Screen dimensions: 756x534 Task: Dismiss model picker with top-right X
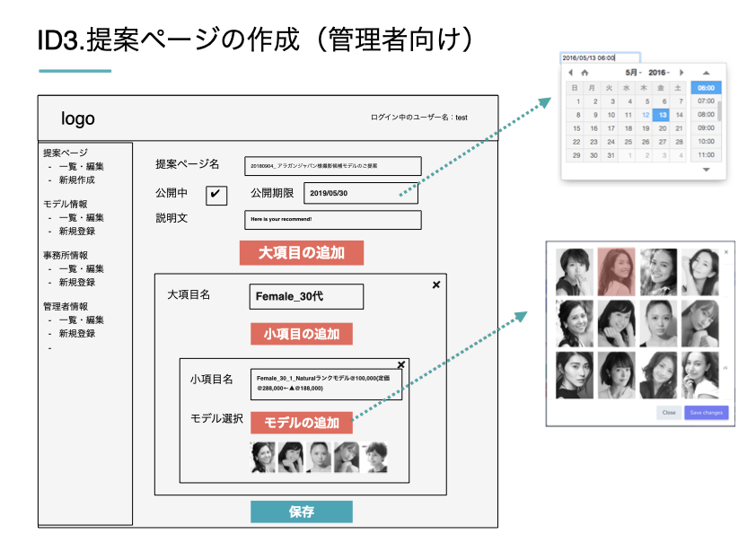(x=725, y=253)
